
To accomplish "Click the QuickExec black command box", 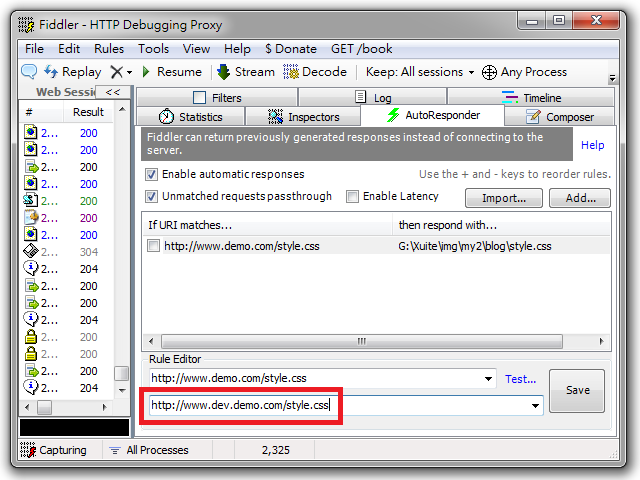I will (75, 427).
